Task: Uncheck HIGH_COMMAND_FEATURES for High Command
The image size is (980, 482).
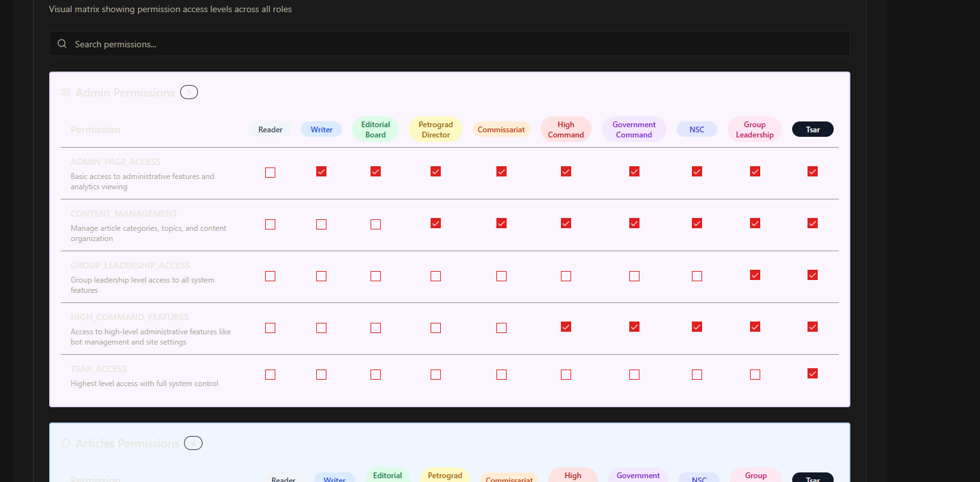Action: click(x=566, y=327)
